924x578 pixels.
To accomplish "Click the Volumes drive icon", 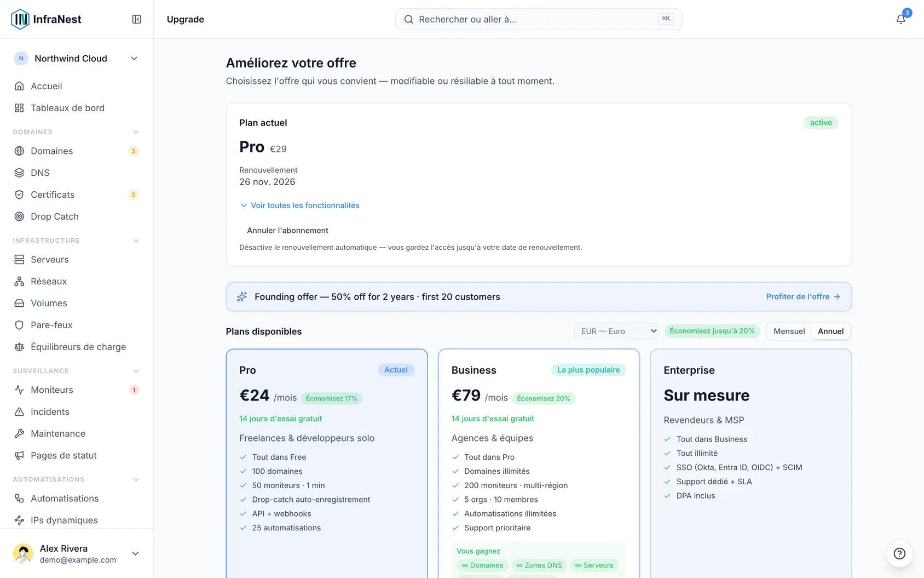I will coord(19,303).
